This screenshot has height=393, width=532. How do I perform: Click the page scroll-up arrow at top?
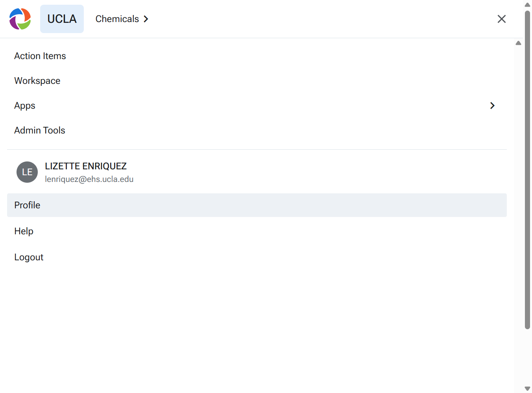(528, 5)
